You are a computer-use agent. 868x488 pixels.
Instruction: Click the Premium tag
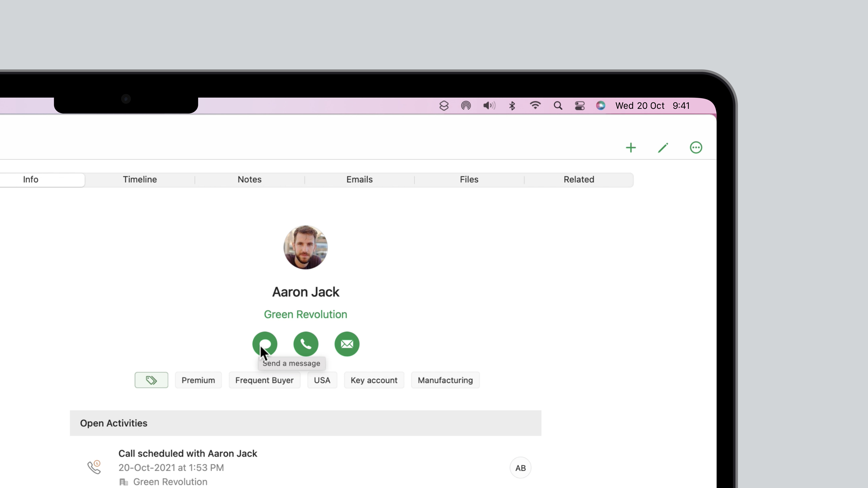(x=198, y=380)
